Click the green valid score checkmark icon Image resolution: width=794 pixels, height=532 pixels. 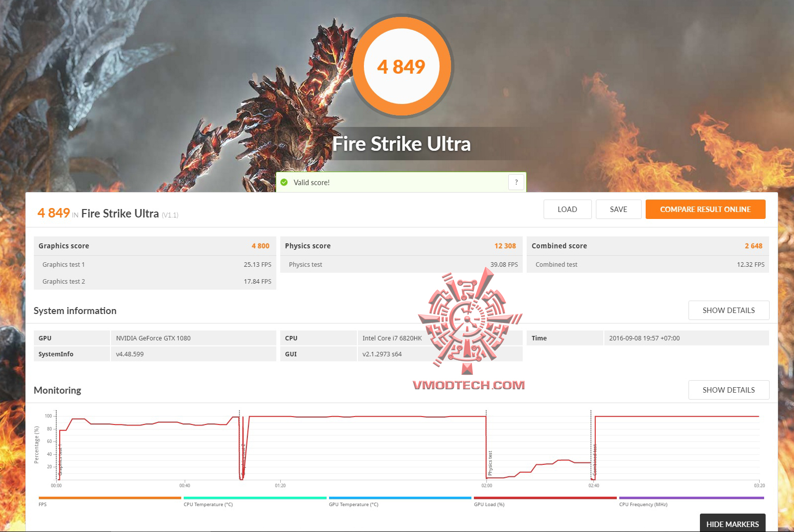(284, 182)
